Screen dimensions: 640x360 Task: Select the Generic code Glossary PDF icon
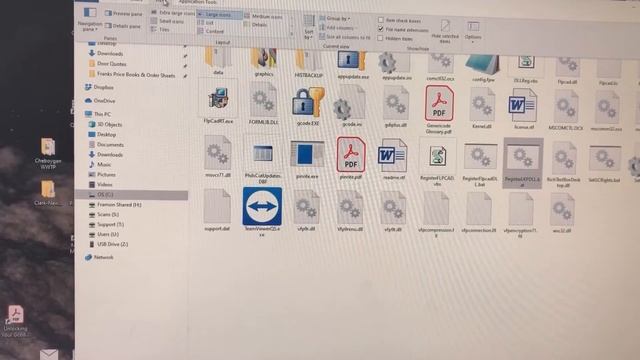coord(439,109)
